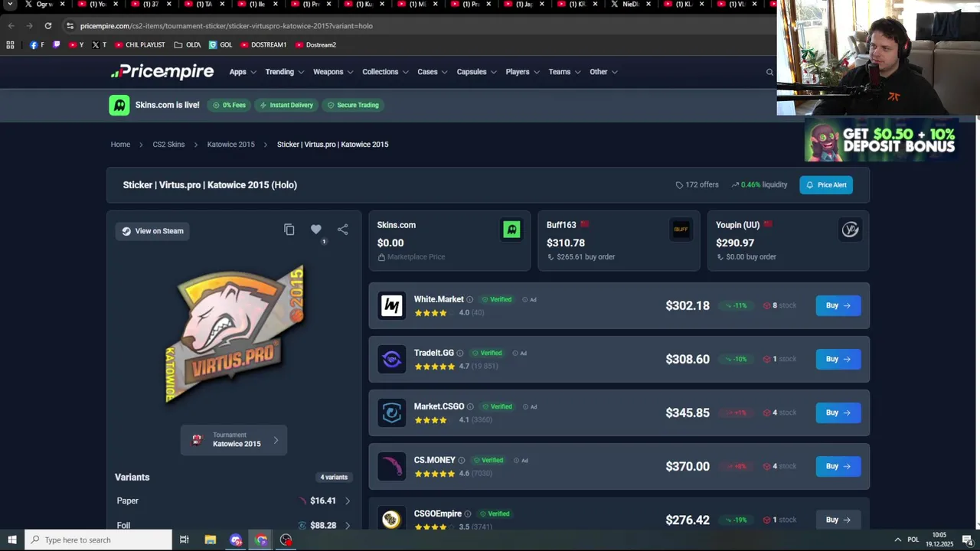Switch to the NieDI X browser tab
This screenshot has width=980, height=551.
tap(632, 5)
